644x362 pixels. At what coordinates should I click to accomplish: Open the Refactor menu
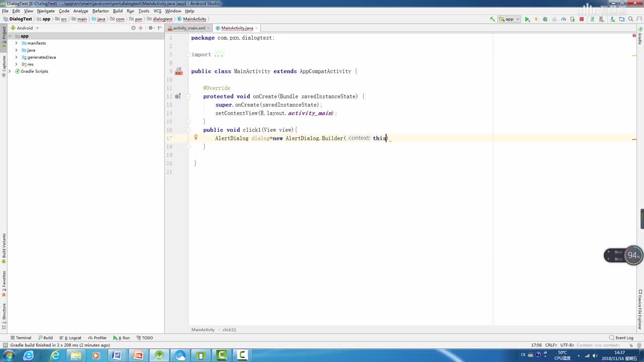[x=101, y=11]
